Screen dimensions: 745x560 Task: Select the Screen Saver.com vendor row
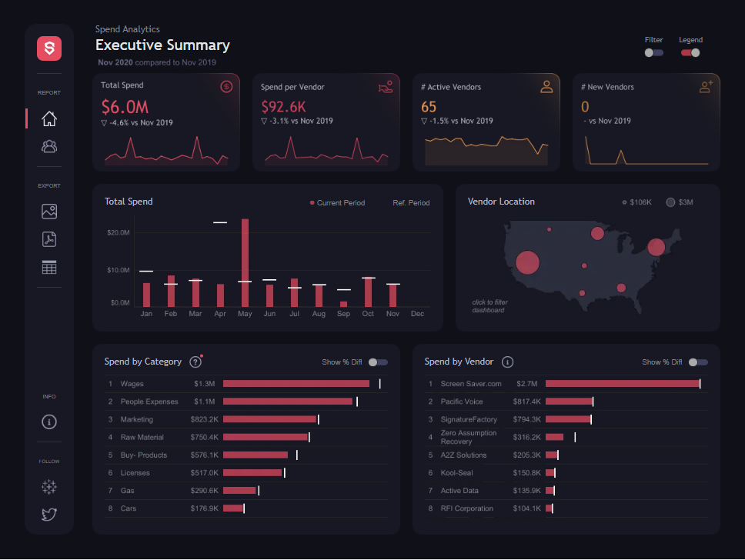click(x=566, y=384)
